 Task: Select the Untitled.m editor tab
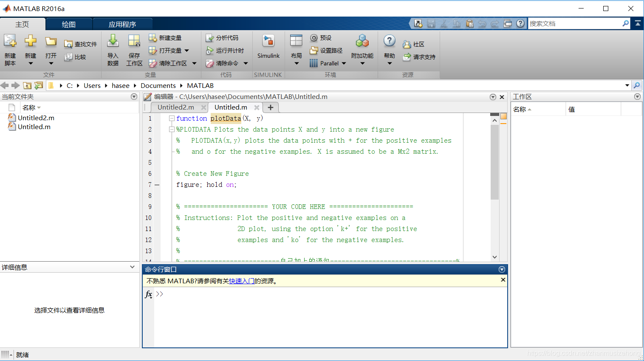[x=231, y=107]
